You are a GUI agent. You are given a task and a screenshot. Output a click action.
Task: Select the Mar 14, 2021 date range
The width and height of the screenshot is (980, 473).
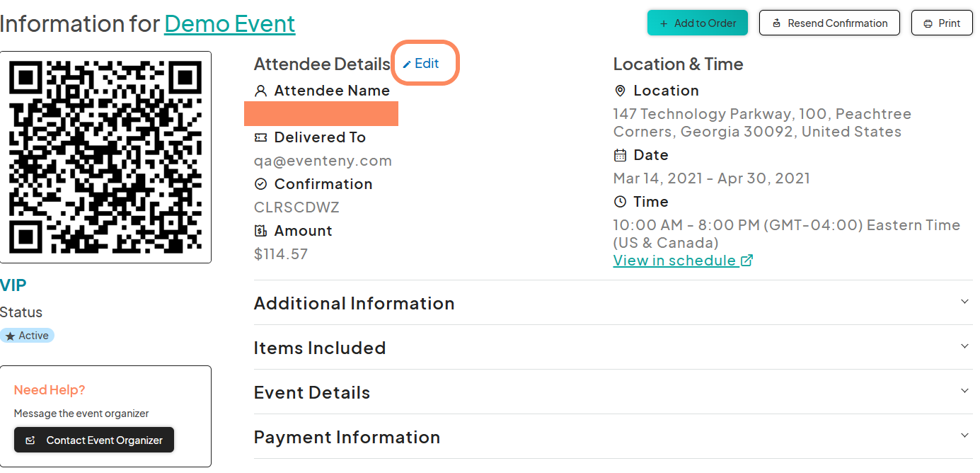point(711,178)
